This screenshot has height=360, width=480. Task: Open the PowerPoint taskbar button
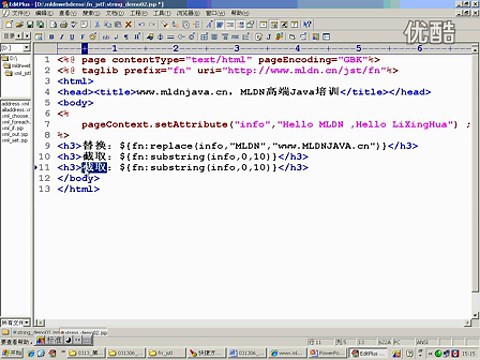328,353
